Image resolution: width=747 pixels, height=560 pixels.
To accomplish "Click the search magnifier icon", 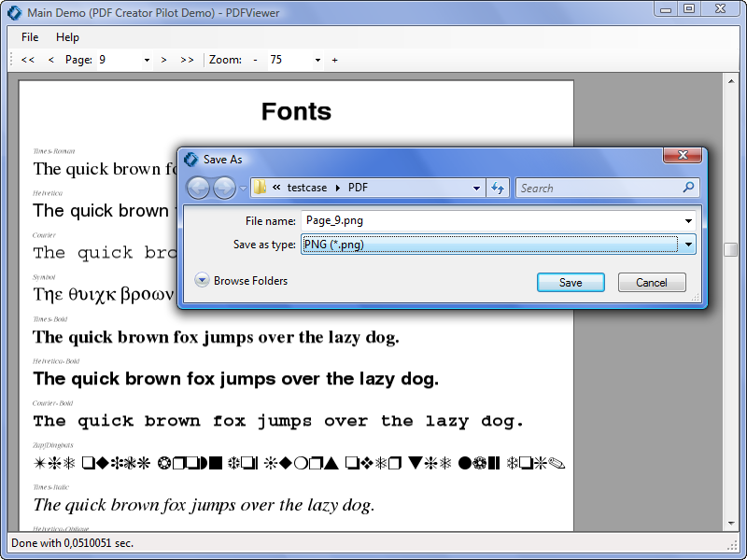I will click(x=688, y=188).
